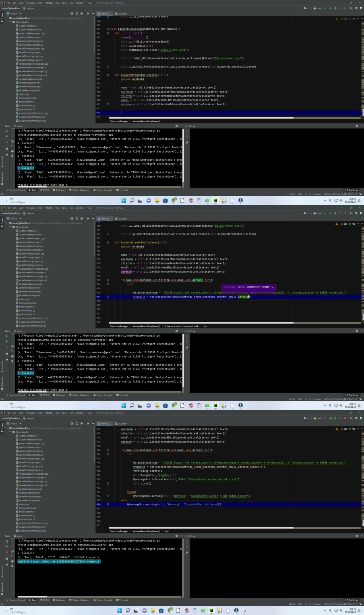This screenshot has height=615, width=364.
Task: Switch to the build.py tab in the bottom editor
Action: (122, 424)
